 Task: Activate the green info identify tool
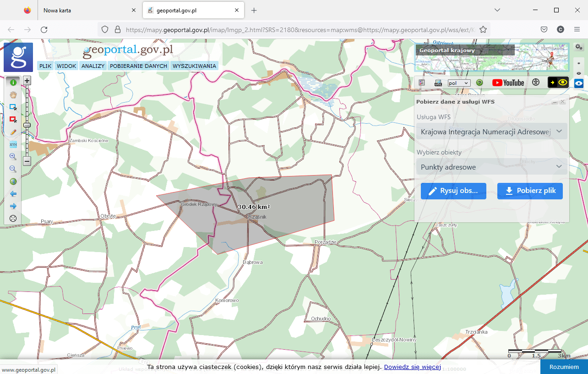coord(13,82)
